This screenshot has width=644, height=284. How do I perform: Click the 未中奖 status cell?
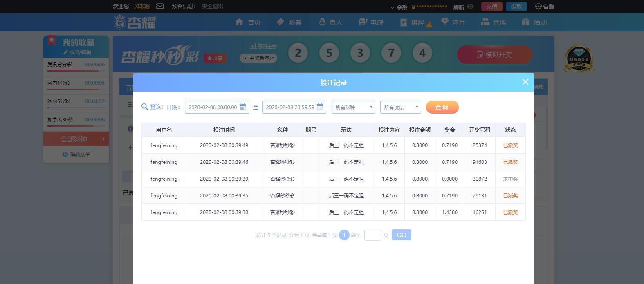coord(510,179)
